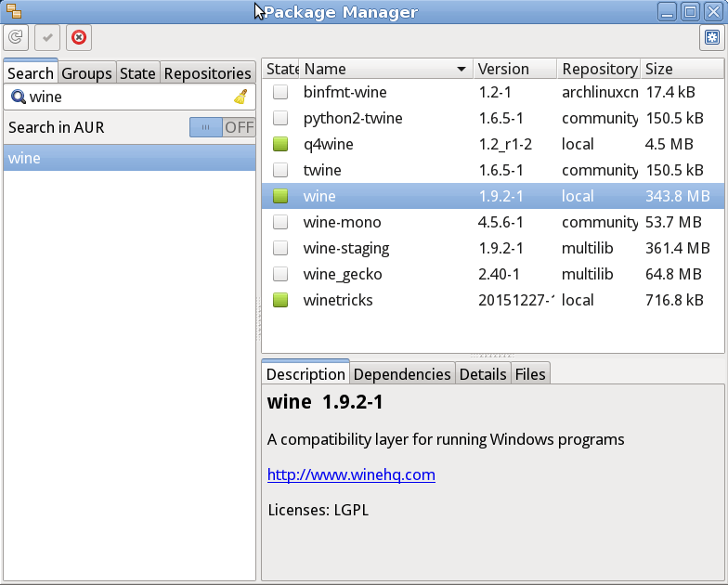Select the wine_gecko package name

[x=343, y=275]
